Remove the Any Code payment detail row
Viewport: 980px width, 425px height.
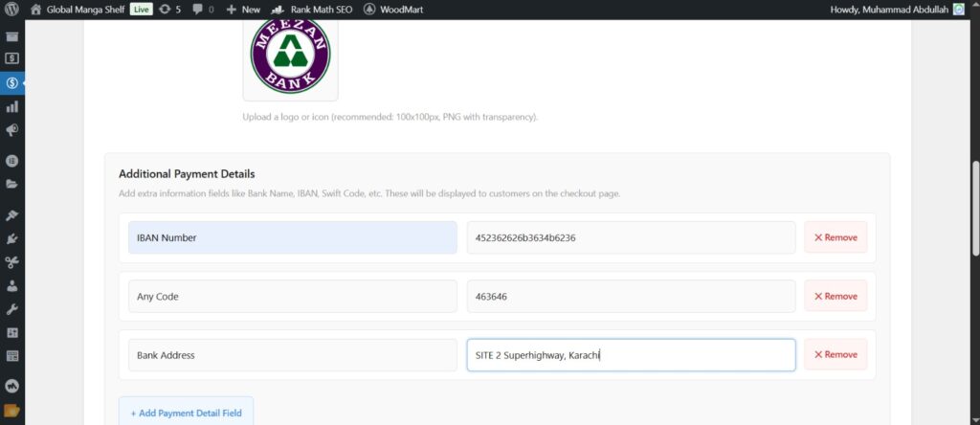[x=835, y=296]
